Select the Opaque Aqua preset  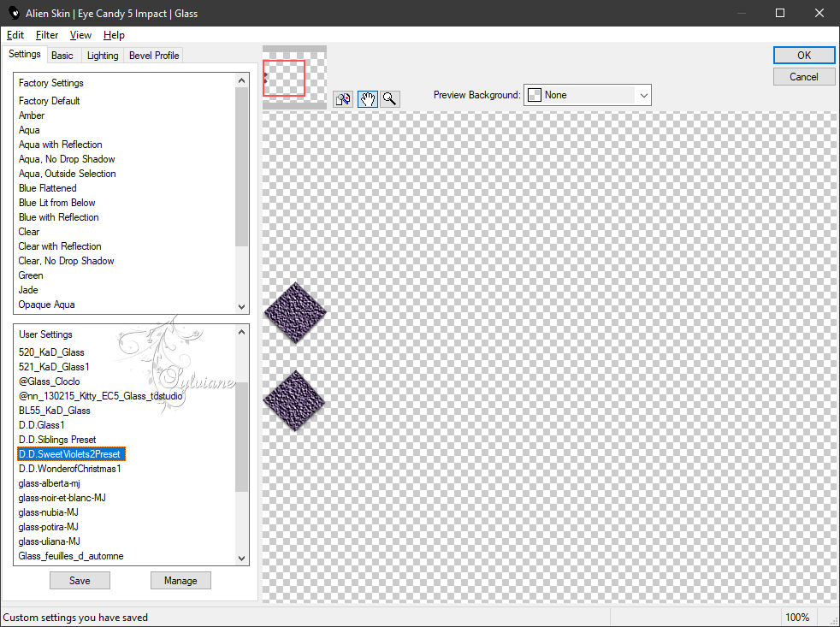[x=46, y=305]
